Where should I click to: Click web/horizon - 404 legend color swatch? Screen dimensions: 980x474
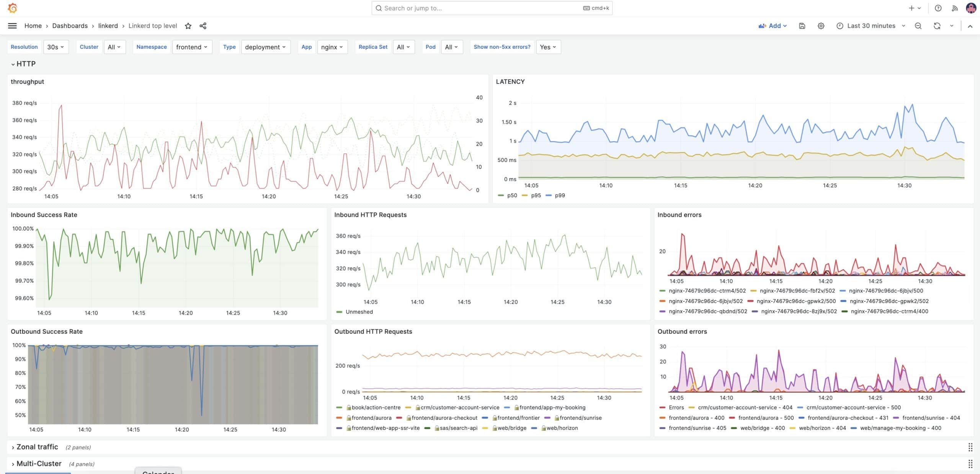pyautogui.click(x=792, y=428)
